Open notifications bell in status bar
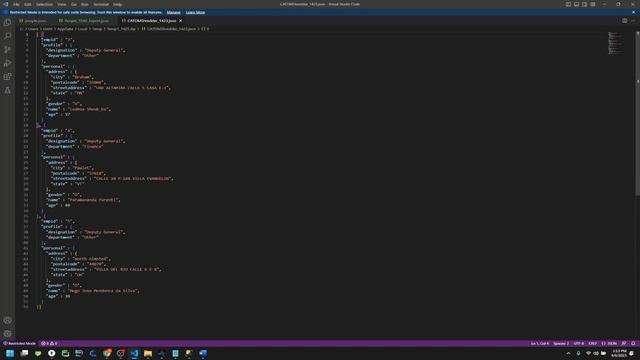Image resolution: width=640 pixels, height=360 pixels. pos(633,343)
